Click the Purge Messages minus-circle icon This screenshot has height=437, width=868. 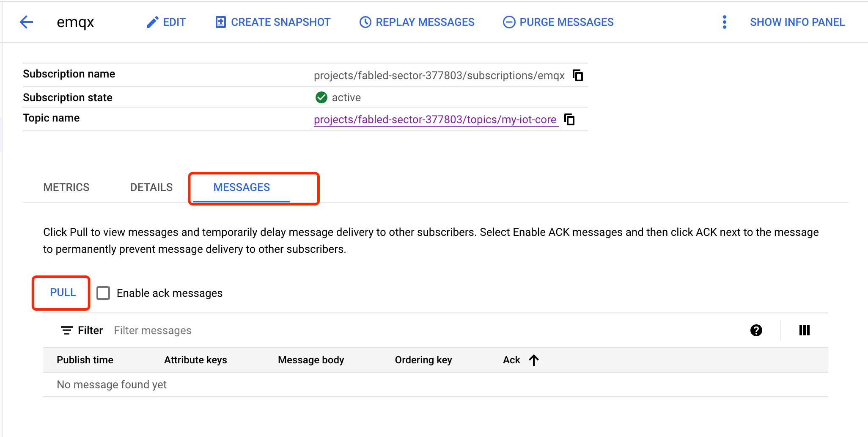click(509, 22)
